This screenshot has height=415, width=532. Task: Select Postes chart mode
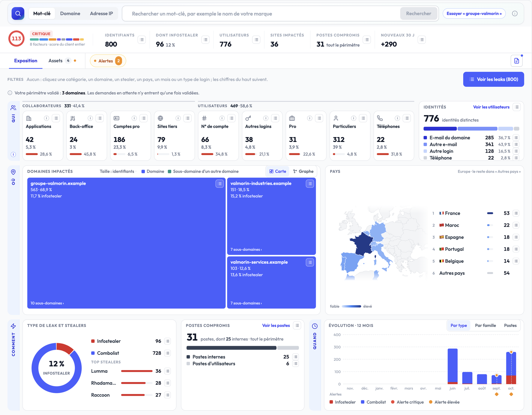[x=510, y=326]
